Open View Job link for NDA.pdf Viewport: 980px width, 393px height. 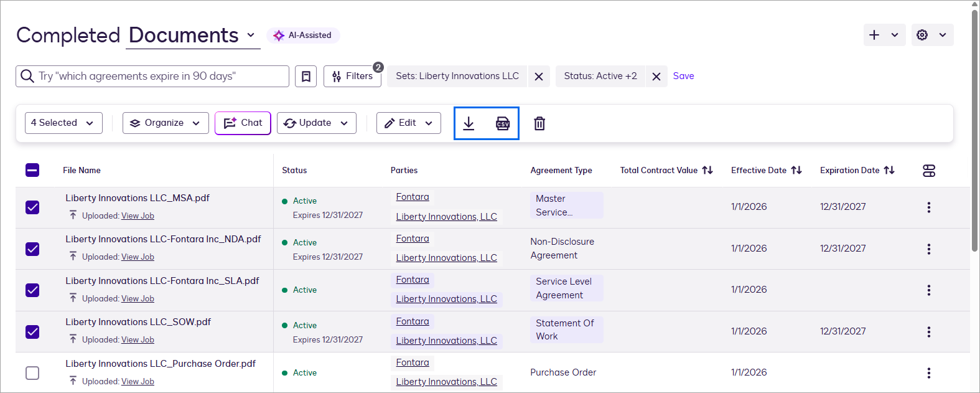click(138, 257)
